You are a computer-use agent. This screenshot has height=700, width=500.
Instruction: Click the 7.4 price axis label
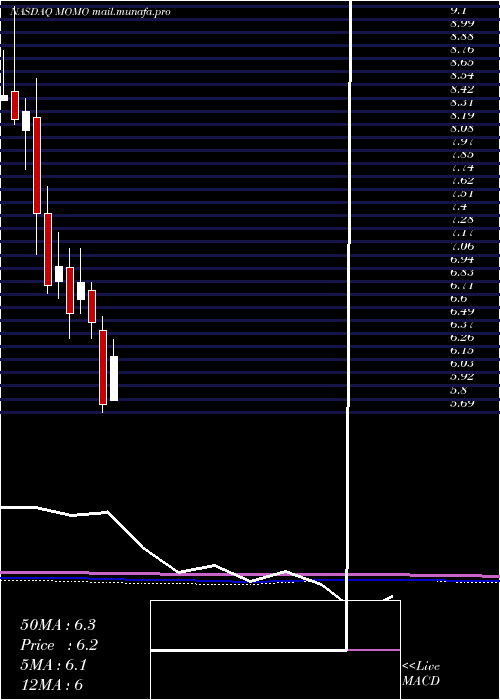tap(458, 207)
